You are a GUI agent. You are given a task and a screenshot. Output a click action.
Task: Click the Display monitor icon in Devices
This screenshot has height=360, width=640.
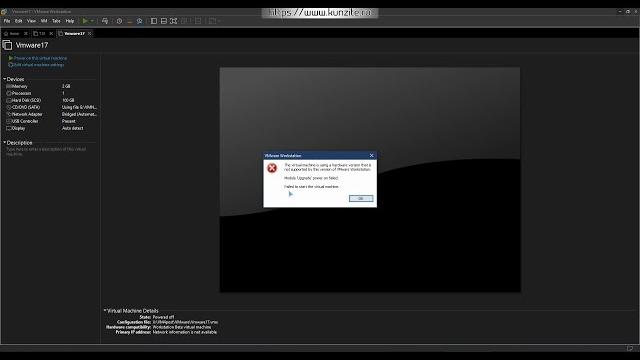9,128
